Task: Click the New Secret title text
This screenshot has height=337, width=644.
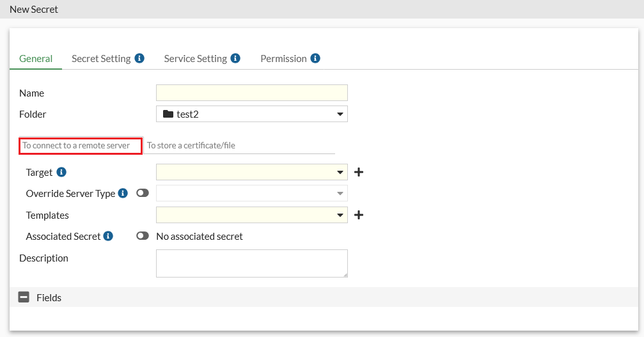Action: point(34,9)
